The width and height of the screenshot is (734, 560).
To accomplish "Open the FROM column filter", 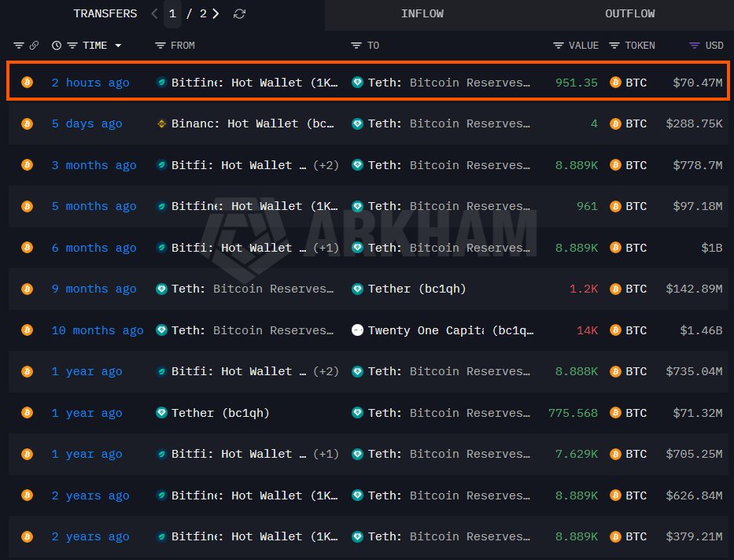I will pos(160,46).
